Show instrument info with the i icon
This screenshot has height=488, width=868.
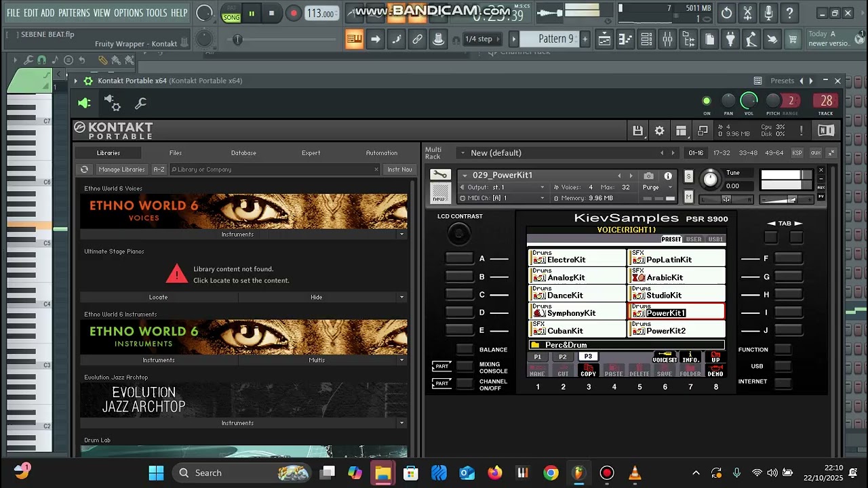pyautogui.click(x=668, y=176)
